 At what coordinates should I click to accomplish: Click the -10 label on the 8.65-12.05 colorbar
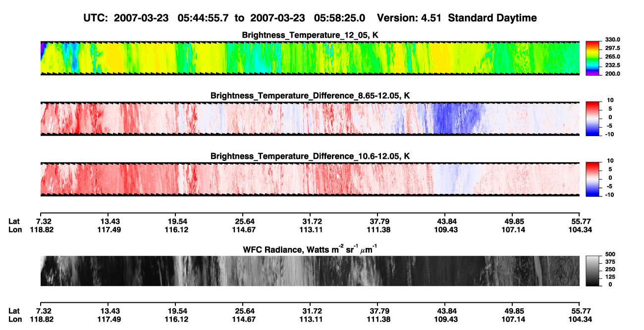coord(609,134)
